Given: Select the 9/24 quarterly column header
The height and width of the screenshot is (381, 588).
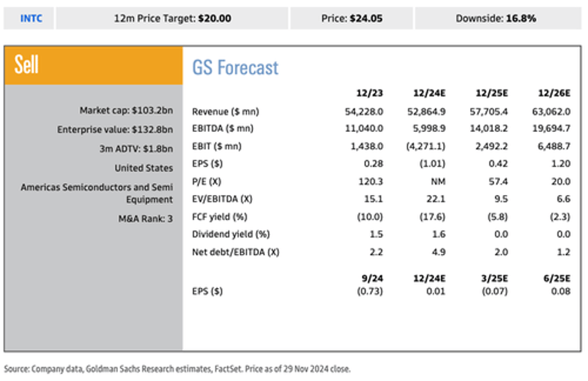Looking at the screenshot, I should (x=372, y=278).
